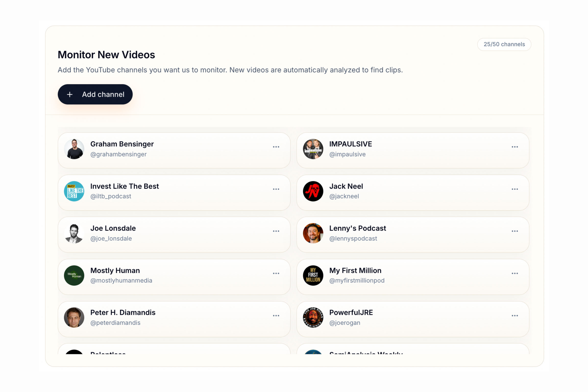Select the My First Million channel name
588x392 pixels.
click(355, 270)
